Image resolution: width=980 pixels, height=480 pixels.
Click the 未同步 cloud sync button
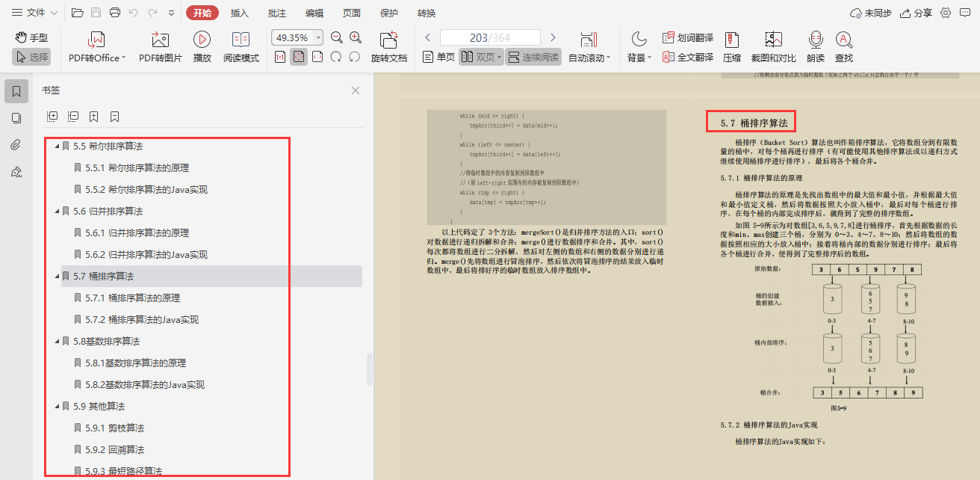point(871,13)
